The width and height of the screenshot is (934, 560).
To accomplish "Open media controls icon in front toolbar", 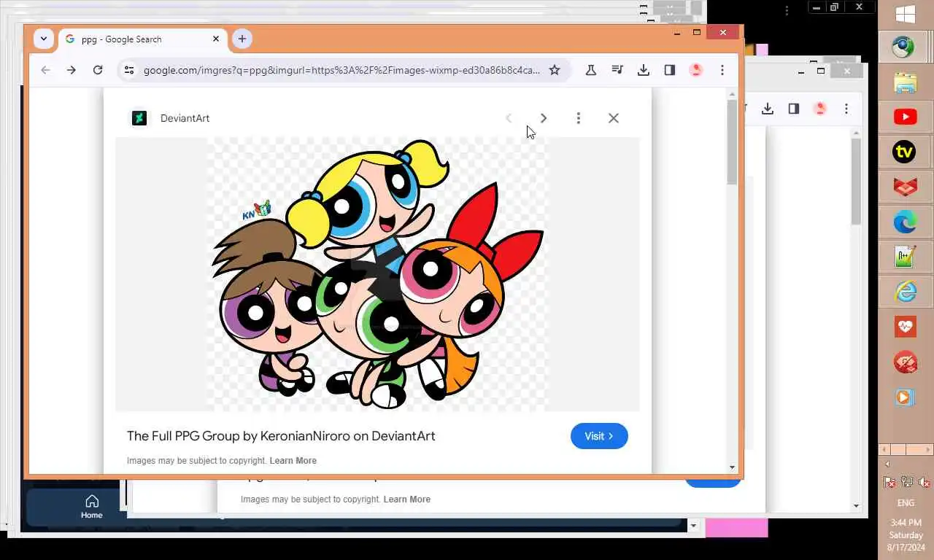I will [617, 70].
